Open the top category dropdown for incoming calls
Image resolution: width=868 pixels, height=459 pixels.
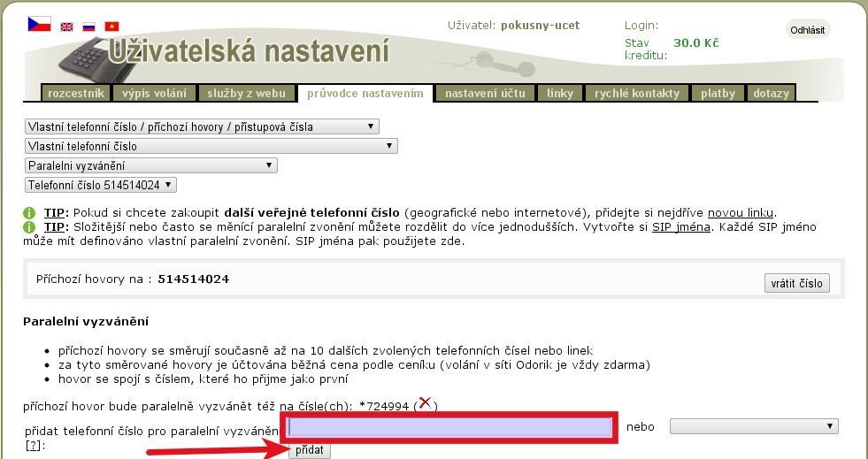(x=202, y=126)
